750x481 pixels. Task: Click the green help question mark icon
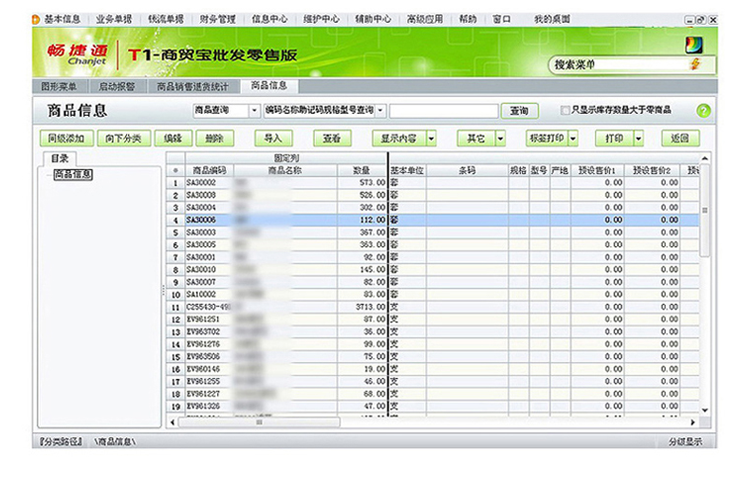(703, 111)
